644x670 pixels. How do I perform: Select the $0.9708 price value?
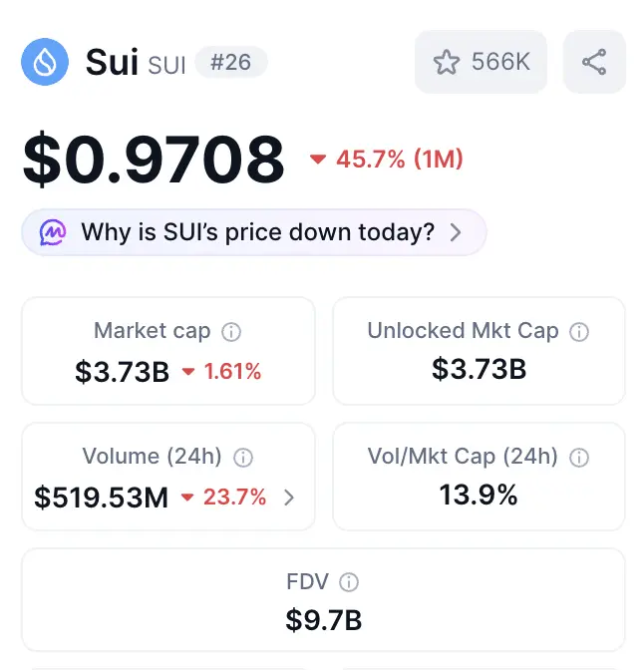[x=154, y=159]
